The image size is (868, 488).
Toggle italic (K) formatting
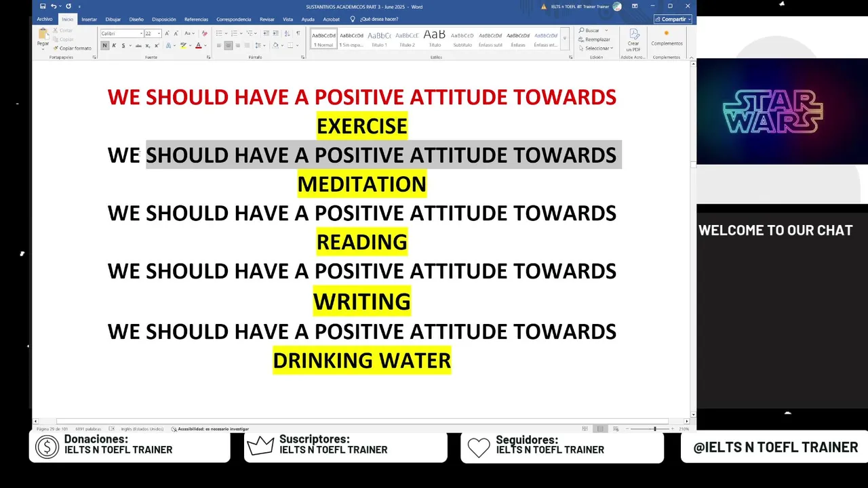tap(114, 45)
